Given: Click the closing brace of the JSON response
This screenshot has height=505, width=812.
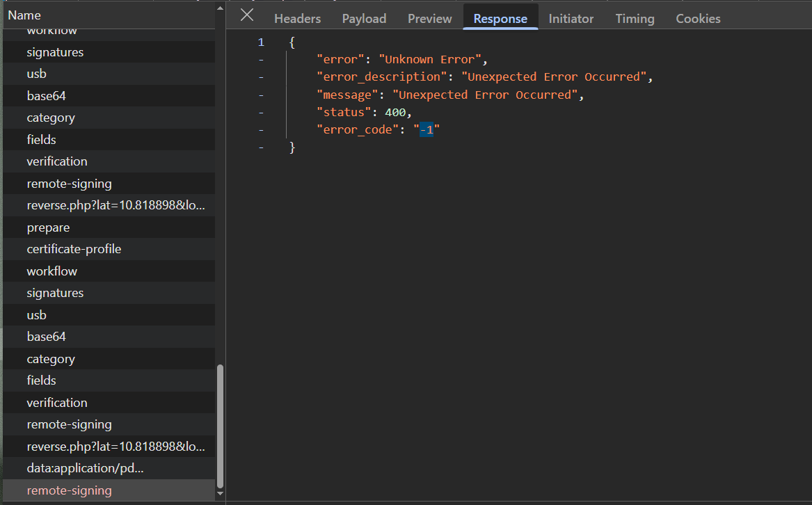Looking at the screenshot, I should click(x=292, y=147).
